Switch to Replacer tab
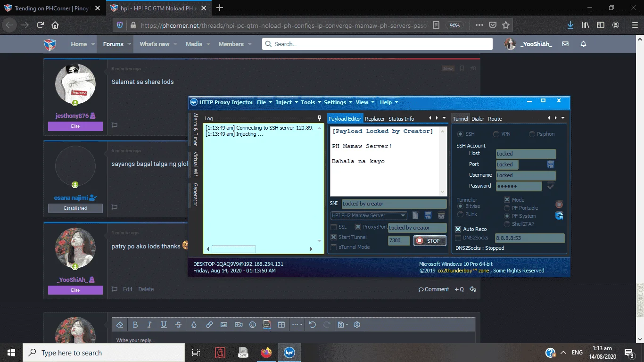644x362 pixels. (375, 119)
